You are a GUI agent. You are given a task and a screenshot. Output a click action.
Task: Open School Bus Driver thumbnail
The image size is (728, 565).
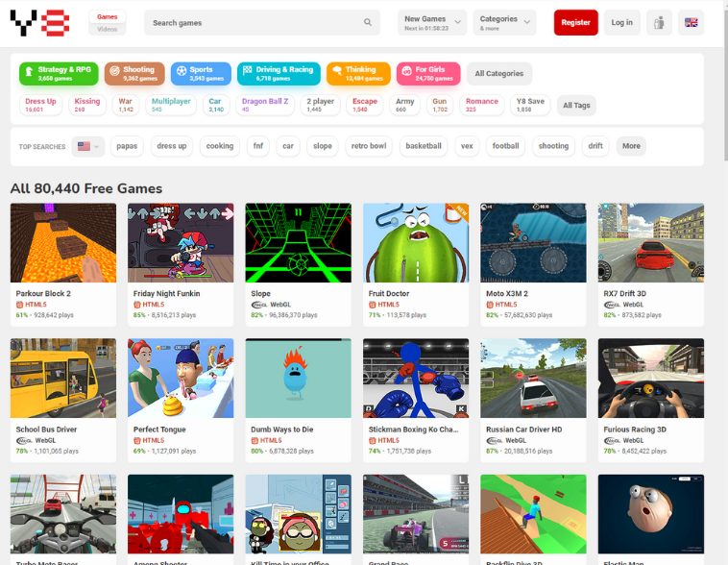click(63, 379)
